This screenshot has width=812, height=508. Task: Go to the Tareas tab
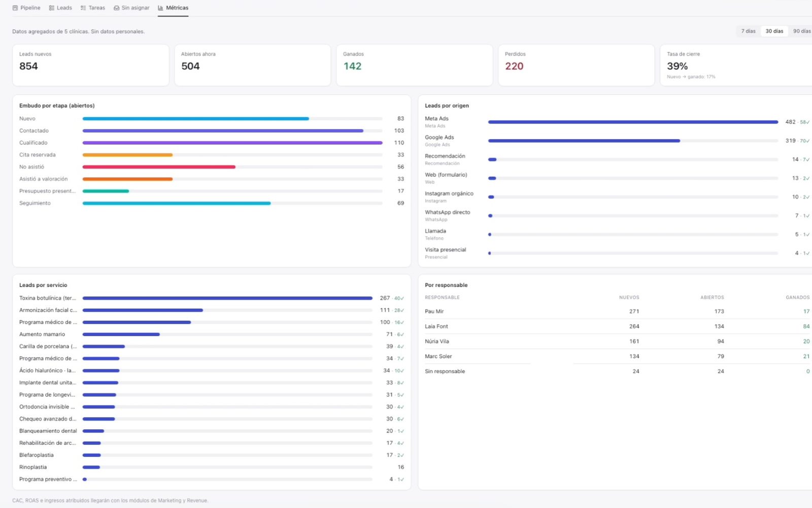coord(93,8)
